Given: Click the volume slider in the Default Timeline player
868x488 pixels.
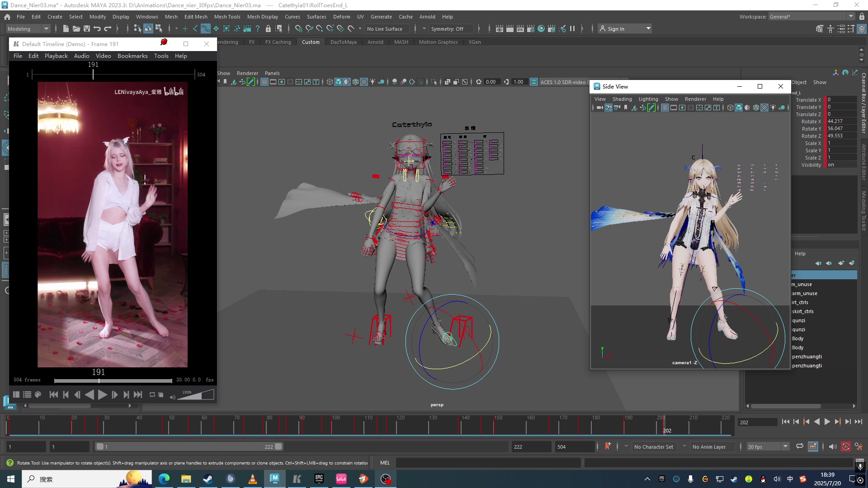Looking at the screenshot, I should click(x=196, y=394).
